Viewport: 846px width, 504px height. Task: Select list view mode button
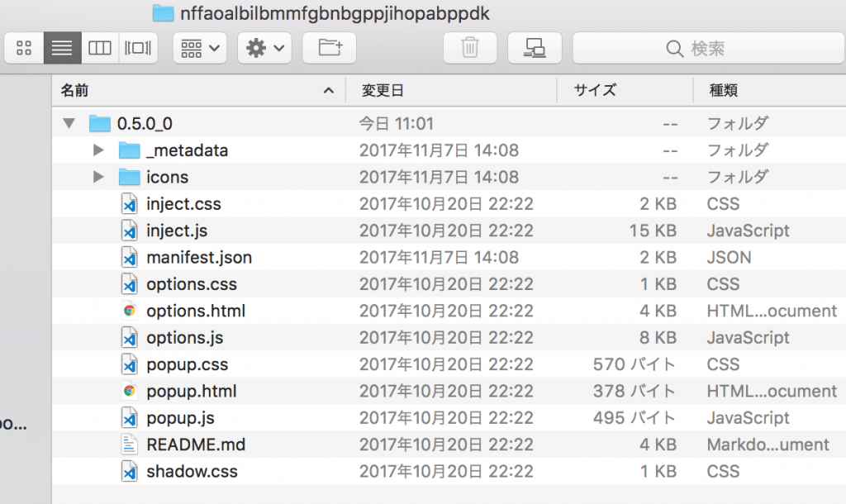click(x=63, y=48)
